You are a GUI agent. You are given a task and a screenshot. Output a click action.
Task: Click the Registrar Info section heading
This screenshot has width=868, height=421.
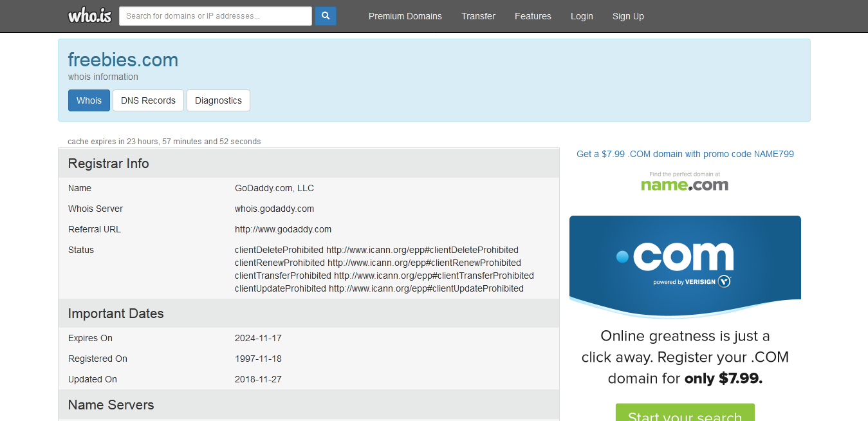pos(108,164)
